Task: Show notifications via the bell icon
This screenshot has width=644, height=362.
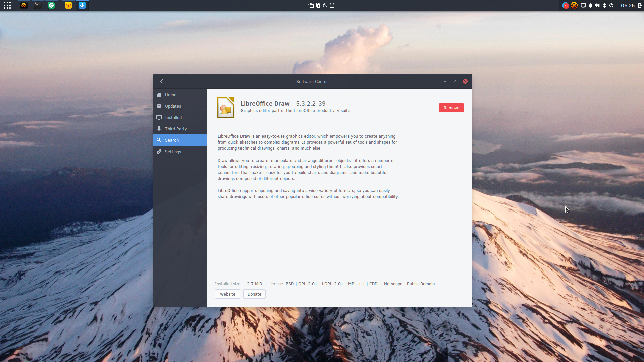Action: 591,5
